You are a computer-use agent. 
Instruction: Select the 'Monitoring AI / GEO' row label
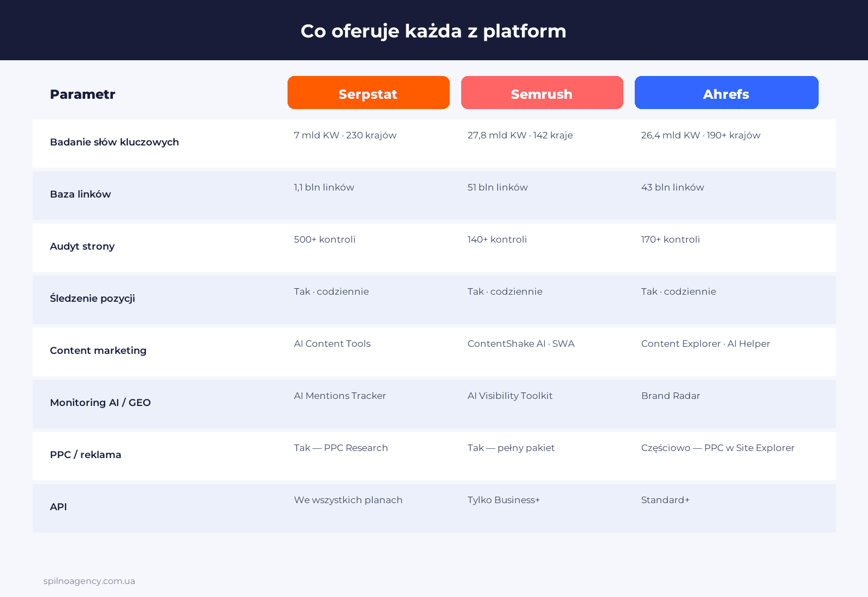[100, 403]
